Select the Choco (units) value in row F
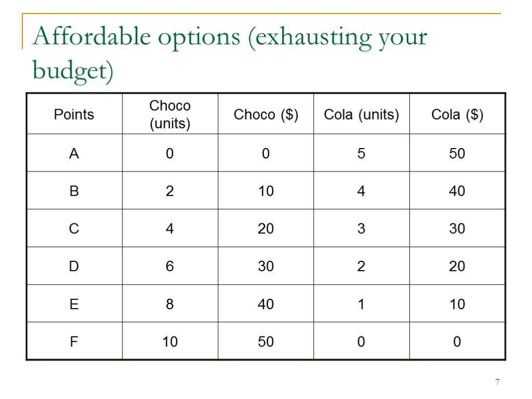 pyautogui.click(x=170, y=341)
